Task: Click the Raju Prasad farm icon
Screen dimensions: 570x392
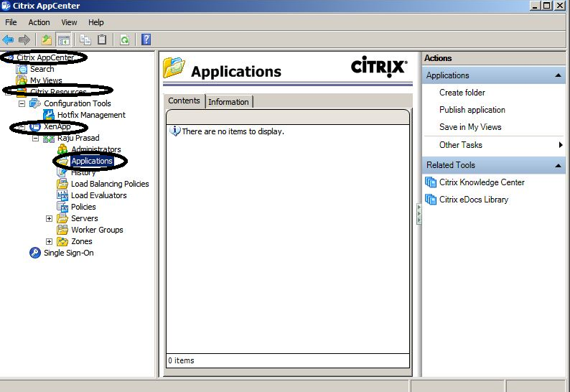Action: (49, 138)
